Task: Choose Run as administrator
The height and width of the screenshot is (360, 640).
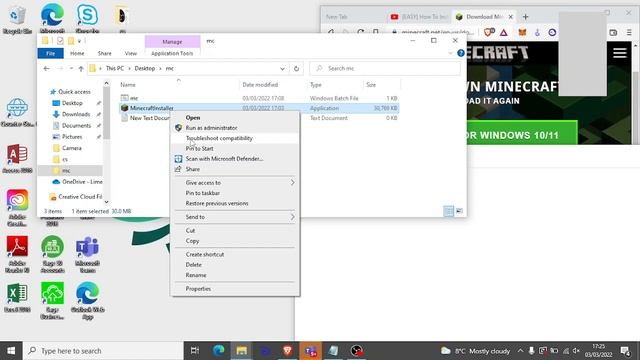Action: click(x=235, y=128)
